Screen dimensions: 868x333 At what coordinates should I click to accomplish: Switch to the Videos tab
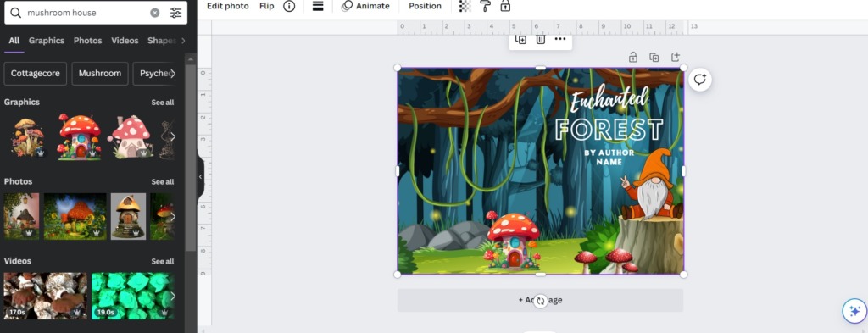click(x=125, y=41)
